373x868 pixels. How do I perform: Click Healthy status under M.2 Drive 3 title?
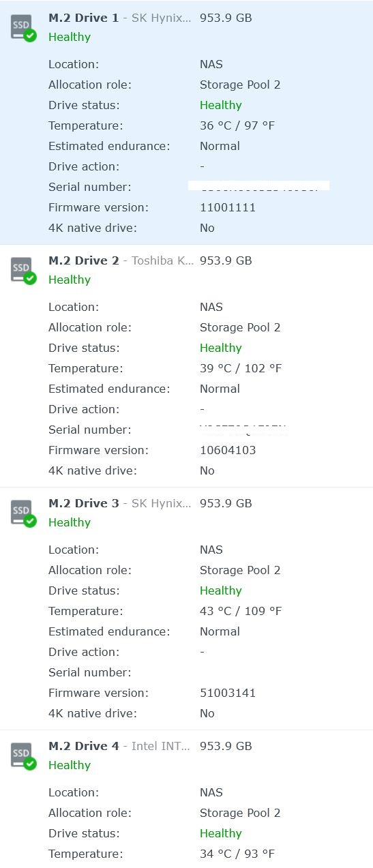70,522
